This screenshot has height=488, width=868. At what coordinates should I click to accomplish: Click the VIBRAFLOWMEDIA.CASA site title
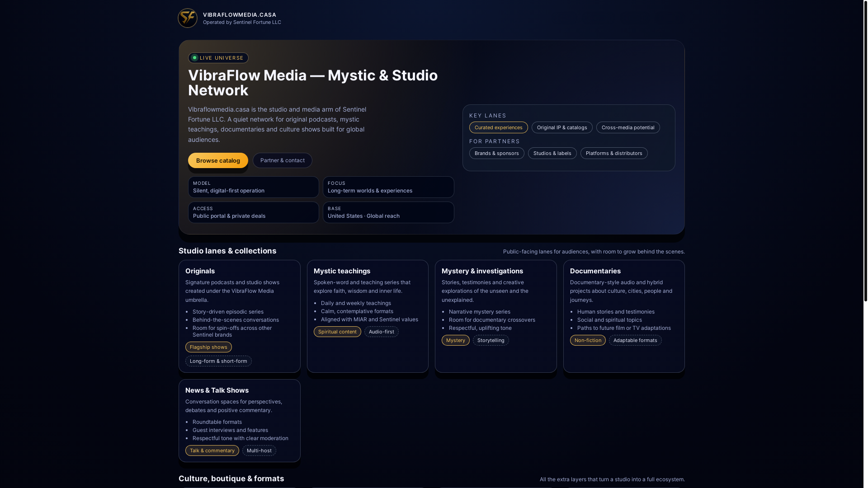click(x=240, y=15)
